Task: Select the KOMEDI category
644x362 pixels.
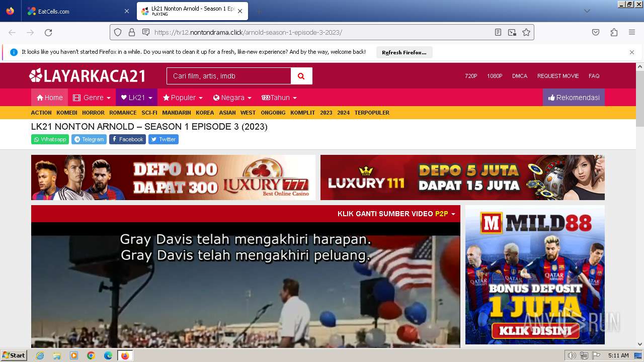Action: click(67, 113)
